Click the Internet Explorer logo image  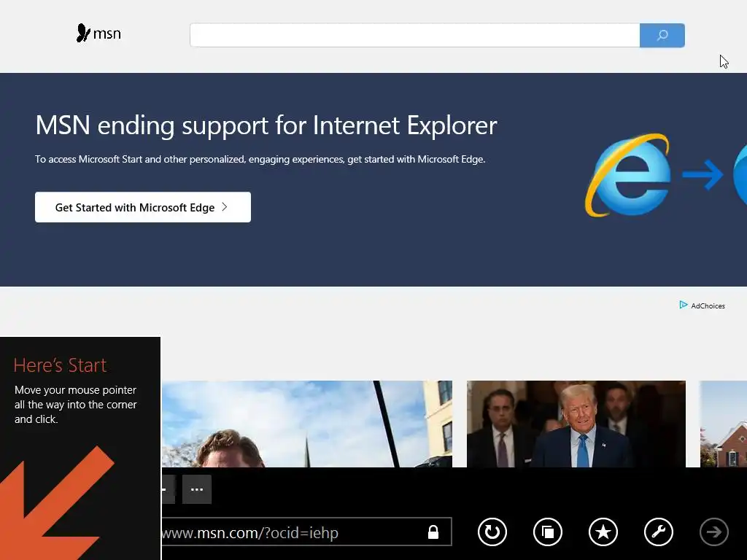(628, 175)
